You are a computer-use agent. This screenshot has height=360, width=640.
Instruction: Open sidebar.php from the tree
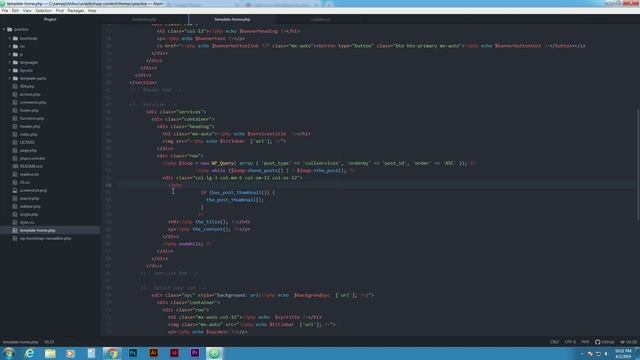(30, 206)
